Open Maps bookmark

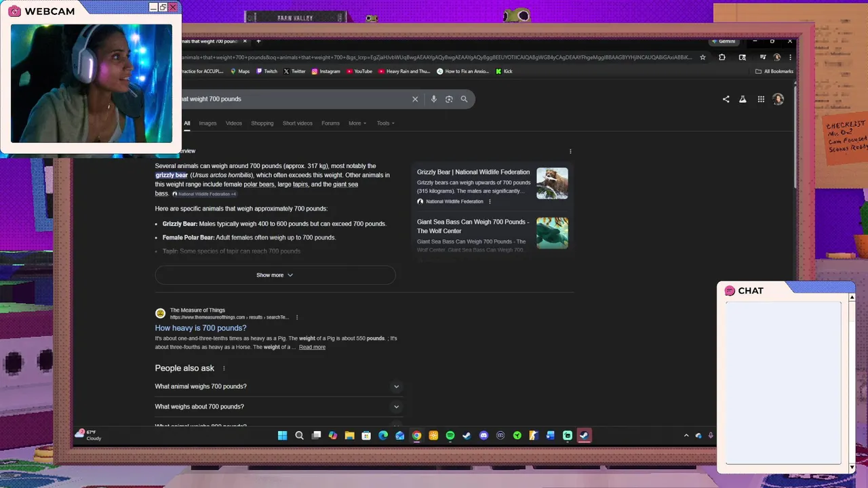(240, 71)
